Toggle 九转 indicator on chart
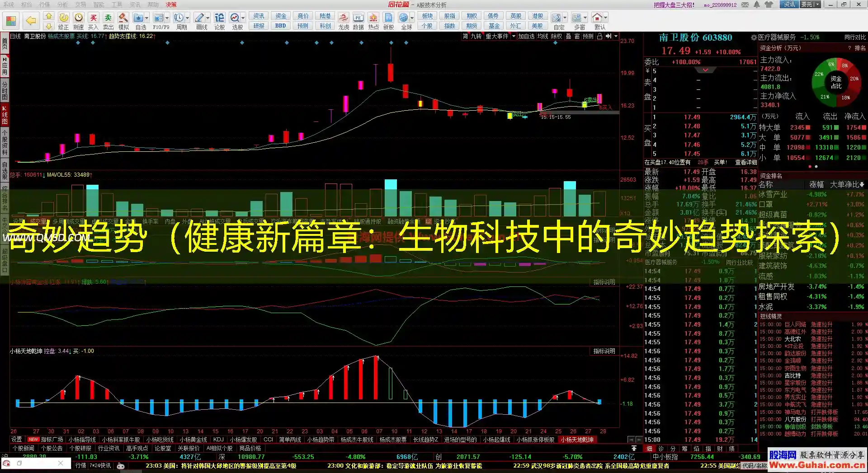Screen dimensions: 868x473 pos(476,36)
